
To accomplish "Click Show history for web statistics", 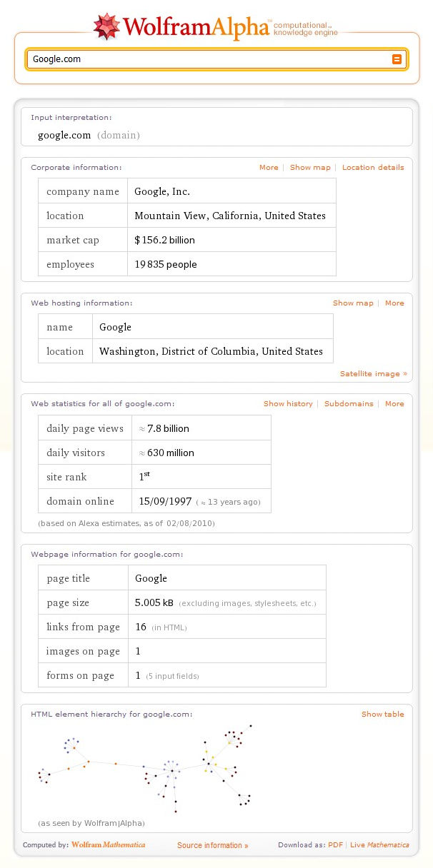I will (288, 404).
